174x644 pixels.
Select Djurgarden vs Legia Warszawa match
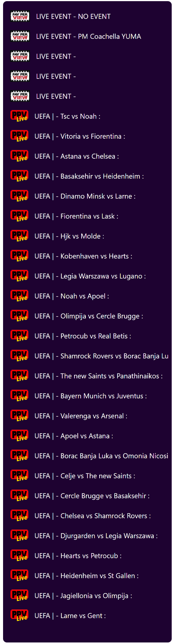click(x=87, y=536)
